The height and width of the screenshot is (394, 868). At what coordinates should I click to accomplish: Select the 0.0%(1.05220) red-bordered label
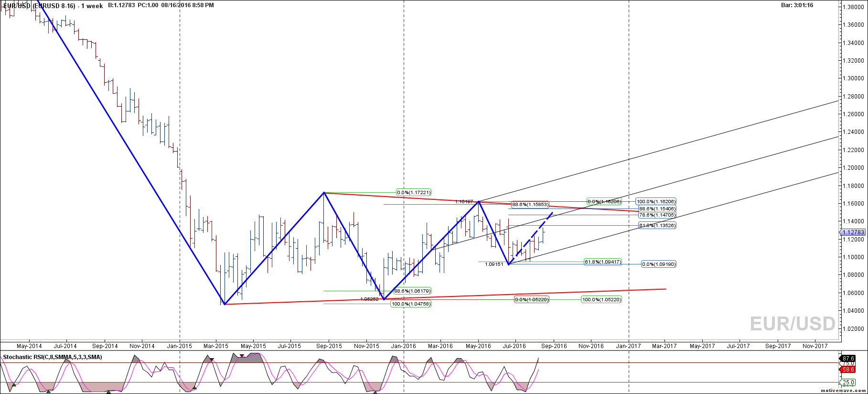(531, 299)
